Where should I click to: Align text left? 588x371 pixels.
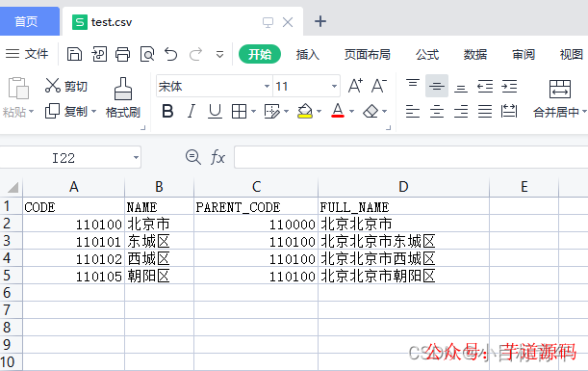pos(413,112)
